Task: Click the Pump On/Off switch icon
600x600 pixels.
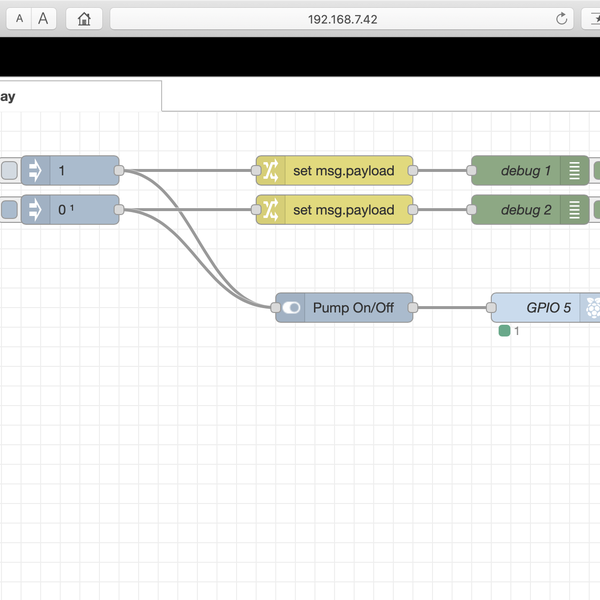Action: click(291, 308)
